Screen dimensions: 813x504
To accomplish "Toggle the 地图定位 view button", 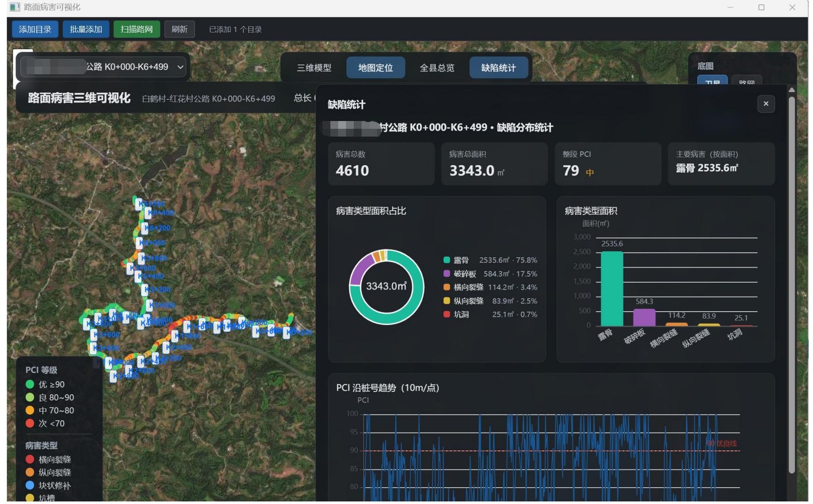I will 375,67.
